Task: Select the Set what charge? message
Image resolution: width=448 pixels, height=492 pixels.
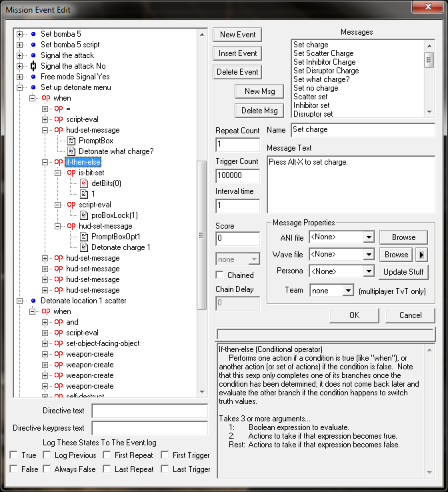Action: coord(321,79)
